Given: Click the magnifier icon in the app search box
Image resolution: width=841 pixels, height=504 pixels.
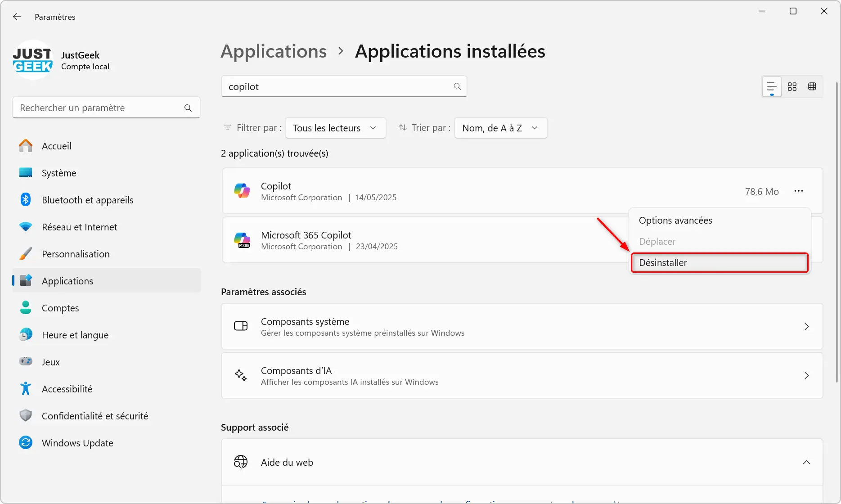Looking at the screenshot, I should tap(457, 86).
